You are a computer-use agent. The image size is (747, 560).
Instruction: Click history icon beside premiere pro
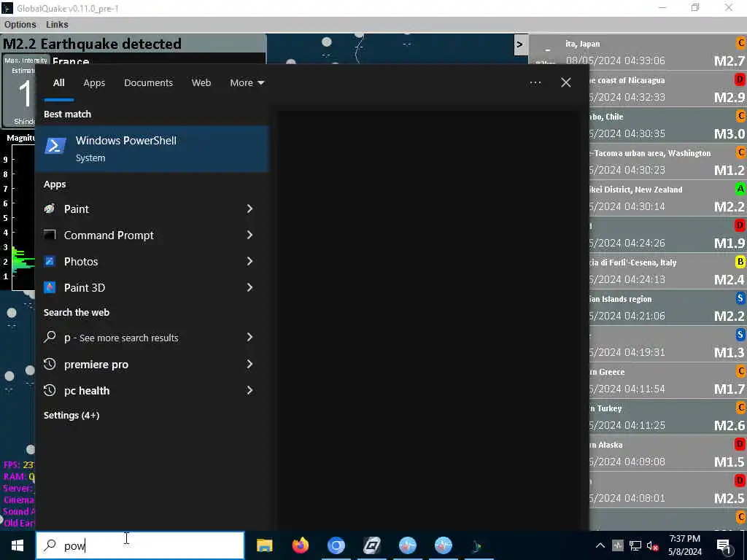coord(50,365)
